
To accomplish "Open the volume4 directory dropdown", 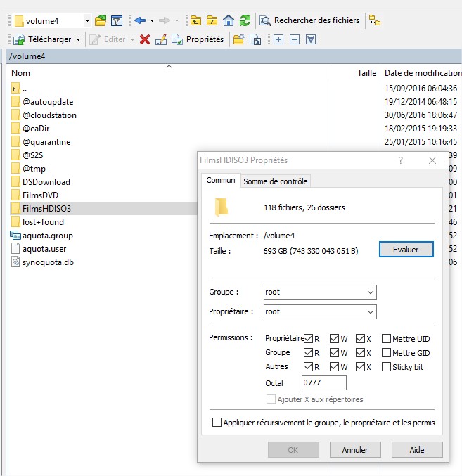I will click(x=86, y=21).
